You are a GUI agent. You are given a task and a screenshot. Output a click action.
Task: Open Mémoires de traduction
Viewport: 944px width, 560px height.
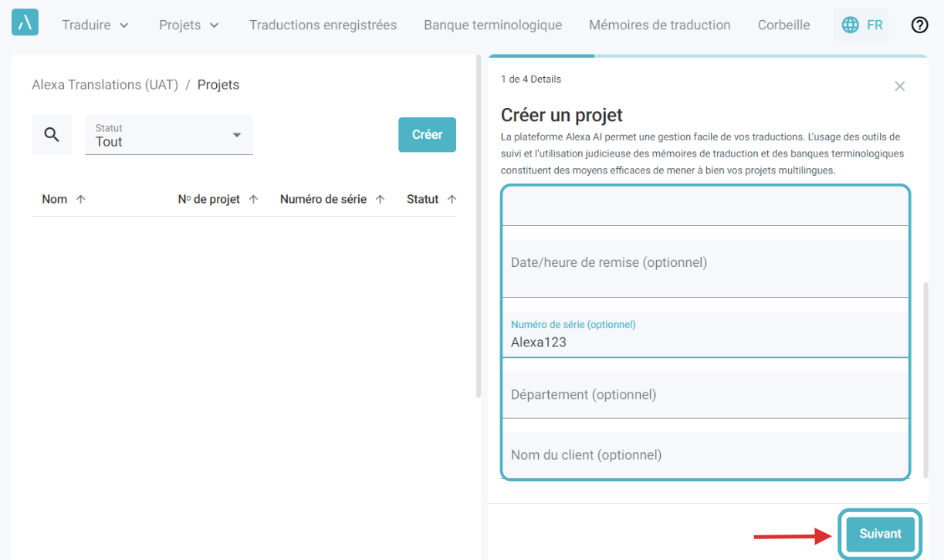(659, 25)
